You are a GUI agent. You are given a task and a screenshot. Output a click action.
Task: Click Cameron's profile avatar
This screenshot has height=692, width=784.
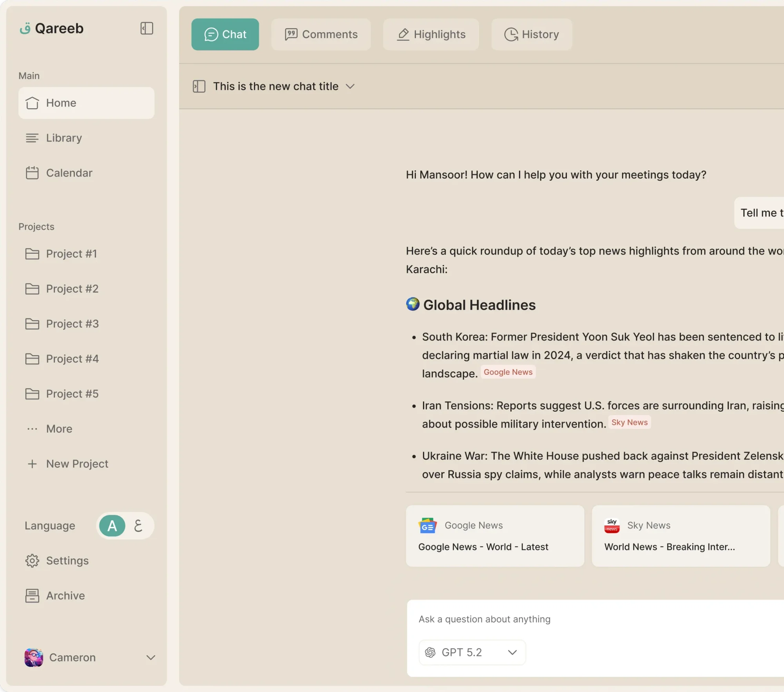pyautogui.click(x=34, y=657)
